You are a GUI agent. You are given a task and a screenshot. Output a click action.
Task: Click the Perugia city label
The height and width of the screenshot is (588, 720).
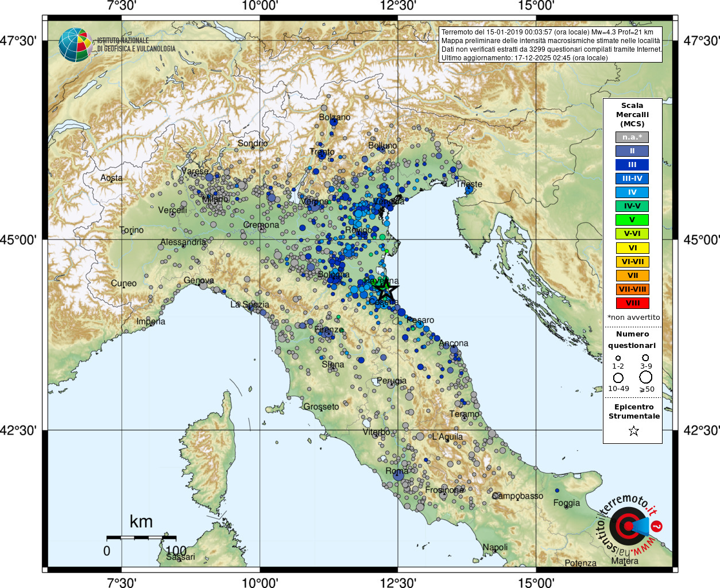[x=392, y=380]
